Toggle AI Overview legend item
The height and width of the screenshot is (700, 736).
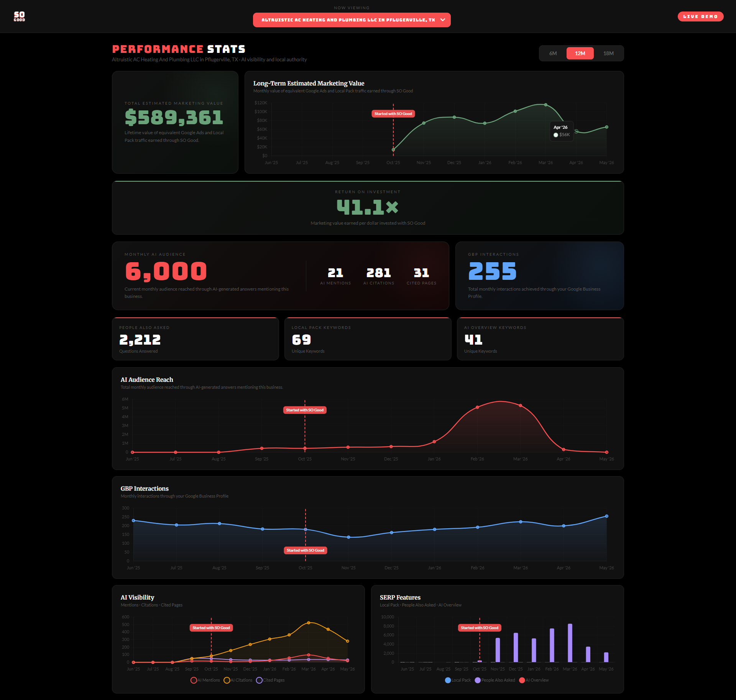point(534,680)
